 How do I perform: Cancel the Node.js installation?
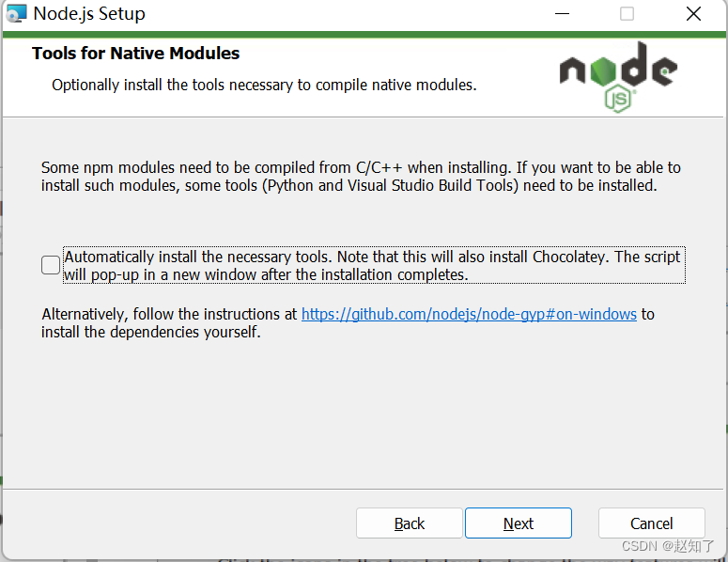(651, 523)
